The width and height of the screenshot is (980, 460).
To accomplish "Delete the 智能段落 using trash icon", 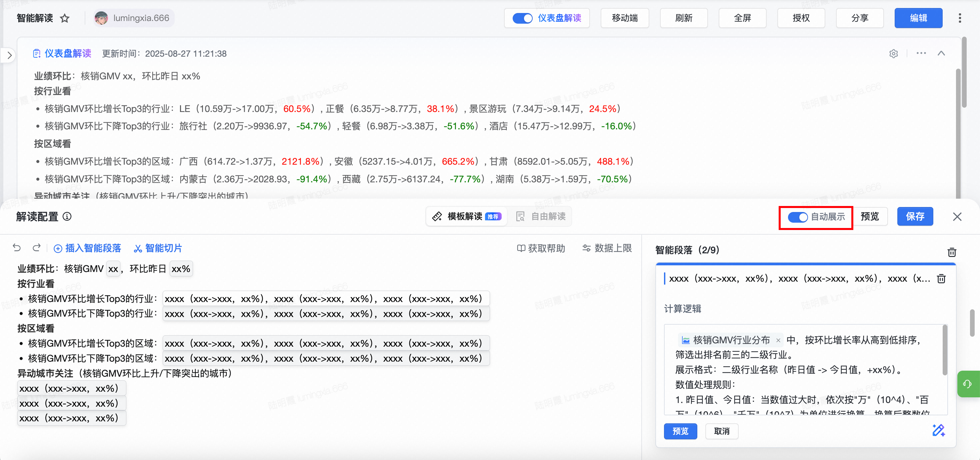I will tap(951, 252).
